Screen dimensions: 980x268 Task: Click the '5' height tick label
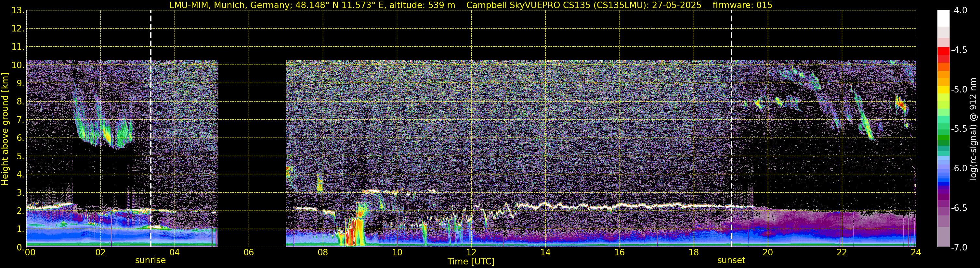tap(20, 156)
